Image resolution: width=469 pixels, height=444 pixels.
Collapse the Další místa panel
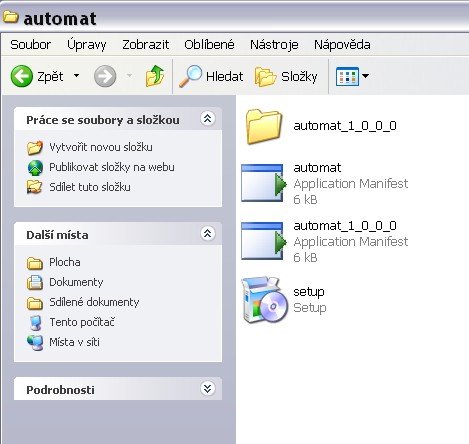tap(207, 233)
